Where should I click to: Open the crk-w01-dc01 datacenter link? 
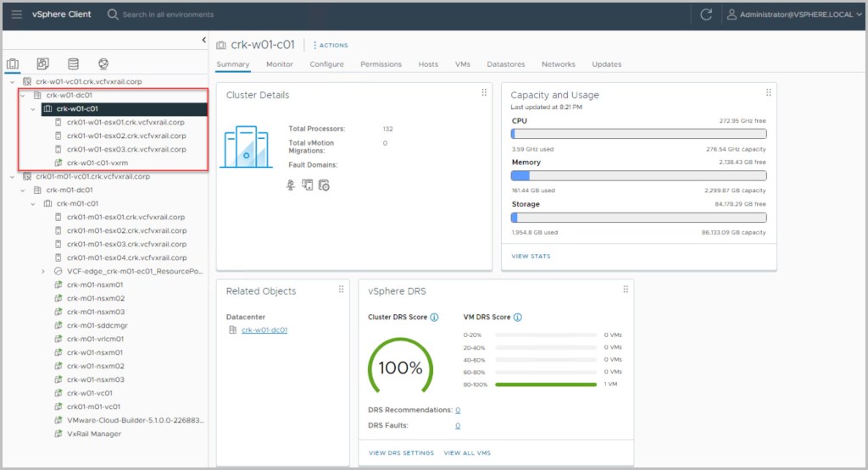click(264, 329)
